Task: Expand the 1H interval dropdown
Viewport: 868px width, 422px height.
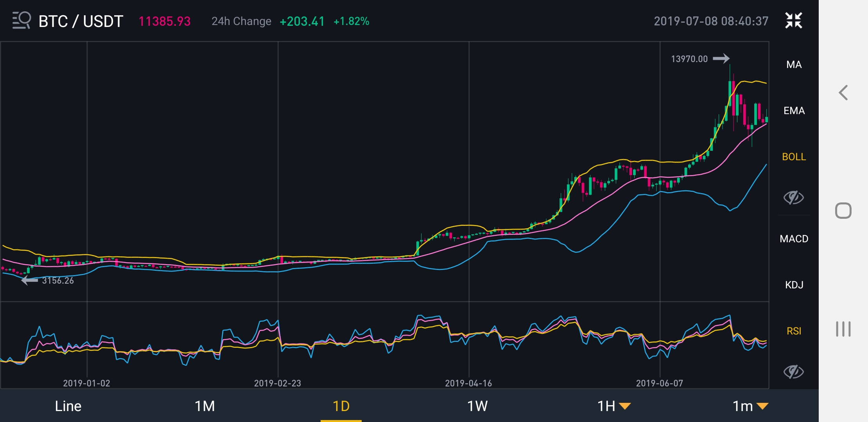Action: click(613, 406)
